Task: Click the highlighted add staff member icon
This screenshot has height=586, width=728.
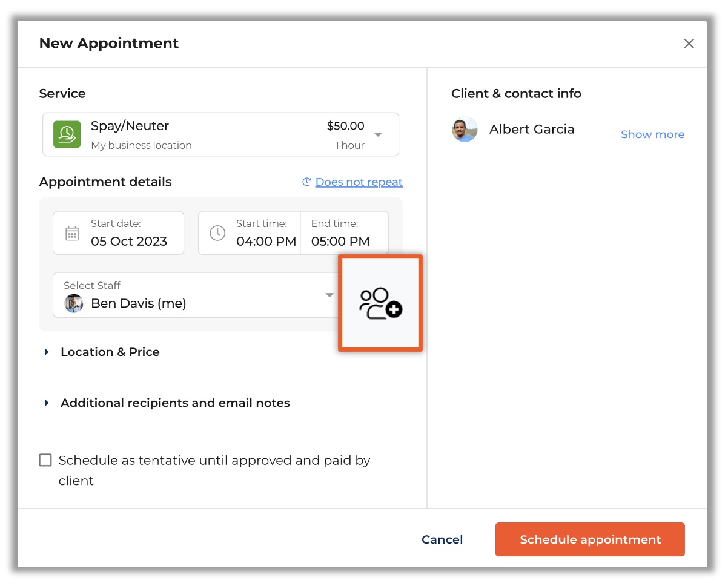Action: click(x=380, y=303)
